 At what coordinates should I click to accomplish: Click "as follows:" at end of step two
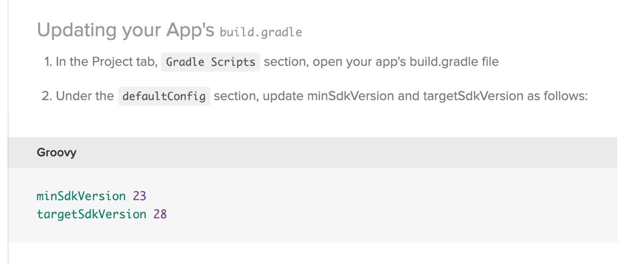(x=557, y=96)
